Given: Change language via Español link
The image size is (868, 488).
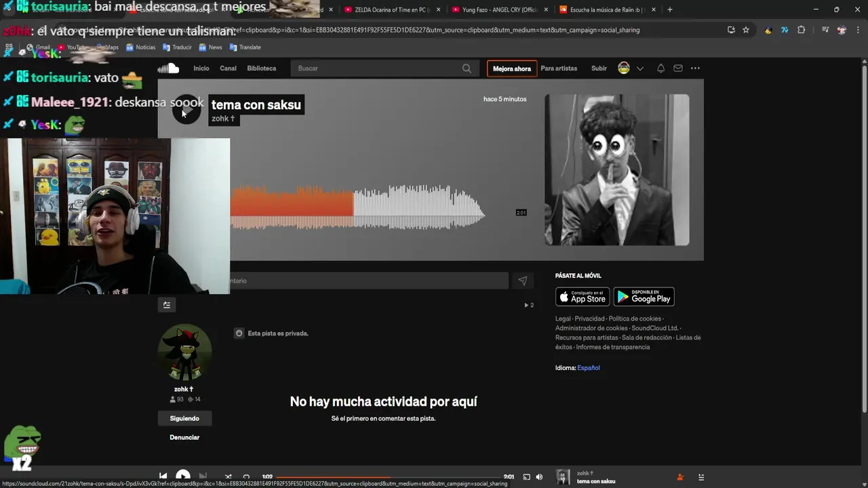Looking at the screenshot, I should click(588, 368).
